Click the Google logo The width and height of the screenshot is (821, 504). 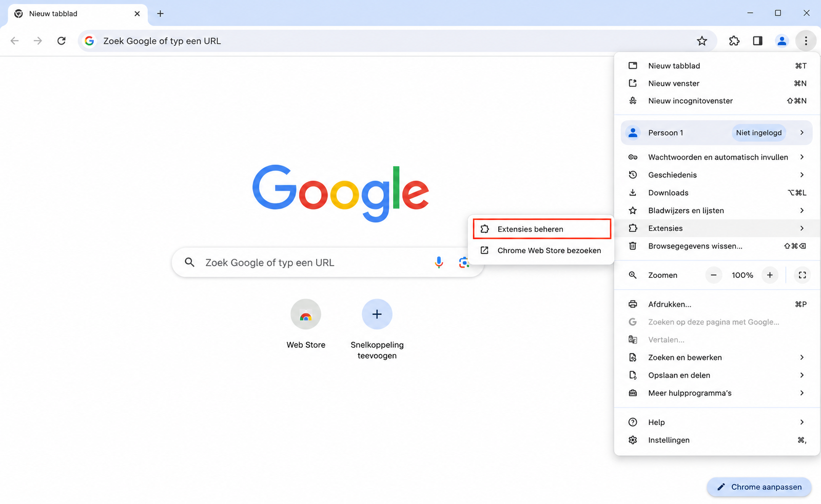(x=340, y=193)
